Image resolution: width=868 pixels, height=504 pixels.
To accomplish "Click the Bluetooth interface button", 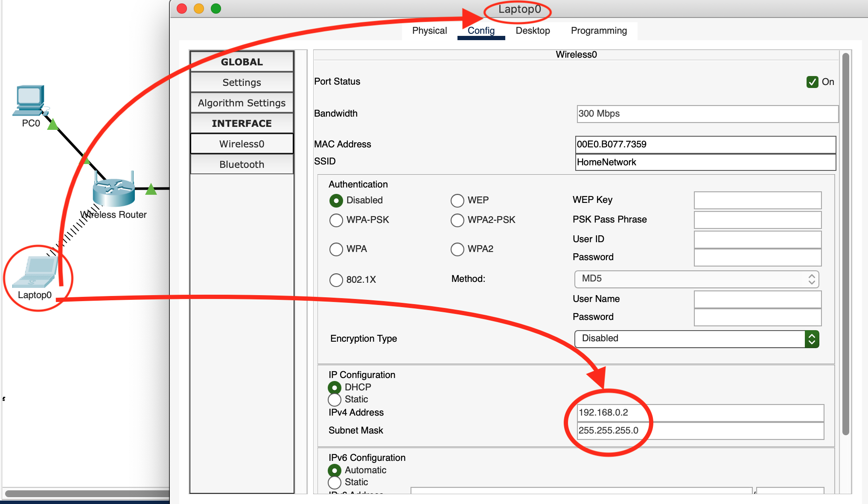I will (x=242, y=164).
